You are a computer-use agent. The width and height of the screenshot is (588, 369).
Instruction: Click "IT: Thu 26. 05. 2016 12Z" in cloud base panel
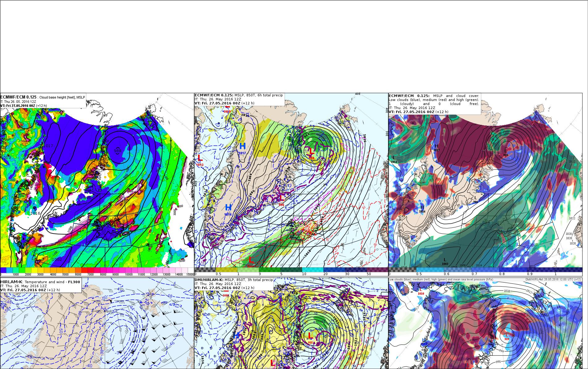[19, 101]
